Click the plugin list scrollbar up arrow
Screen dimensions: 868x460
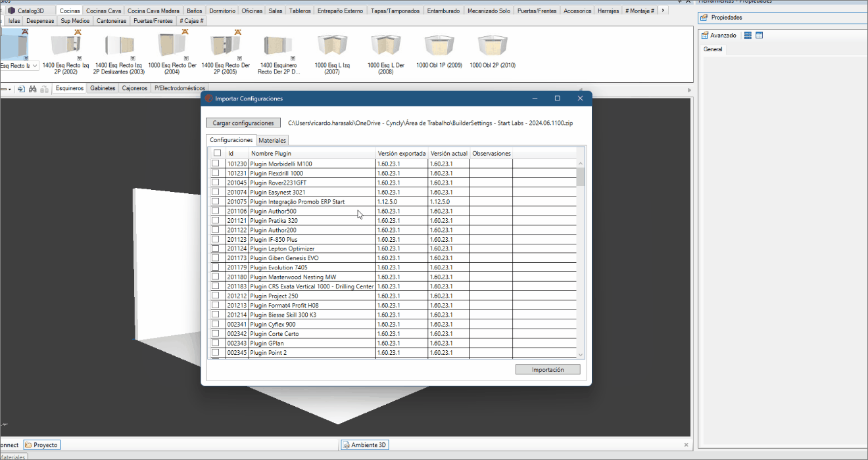[580, 164]
